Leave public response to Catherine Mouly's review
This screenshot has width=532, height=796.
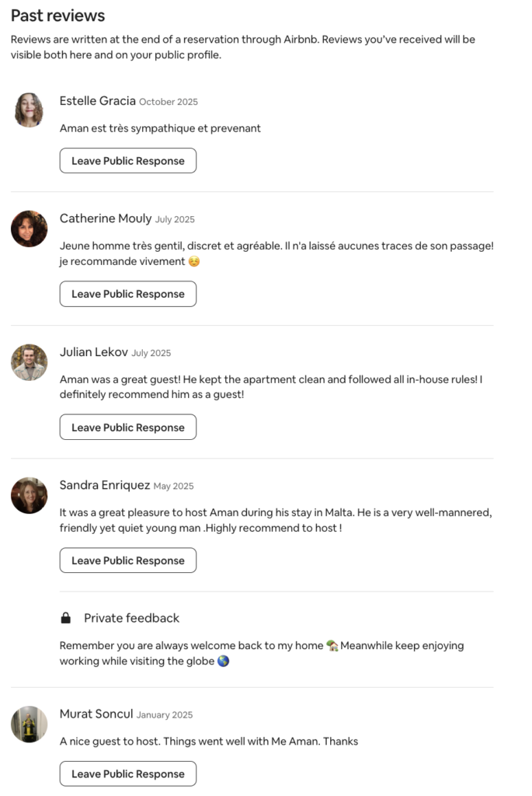point(128,294)
